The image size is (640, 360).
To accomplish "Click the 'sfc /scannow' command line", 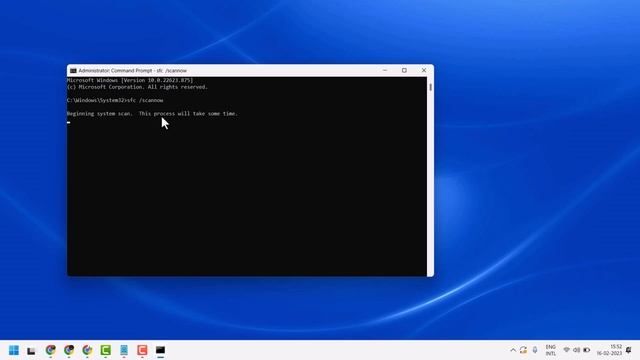I will pyautogui.click(x=115, y=100).
